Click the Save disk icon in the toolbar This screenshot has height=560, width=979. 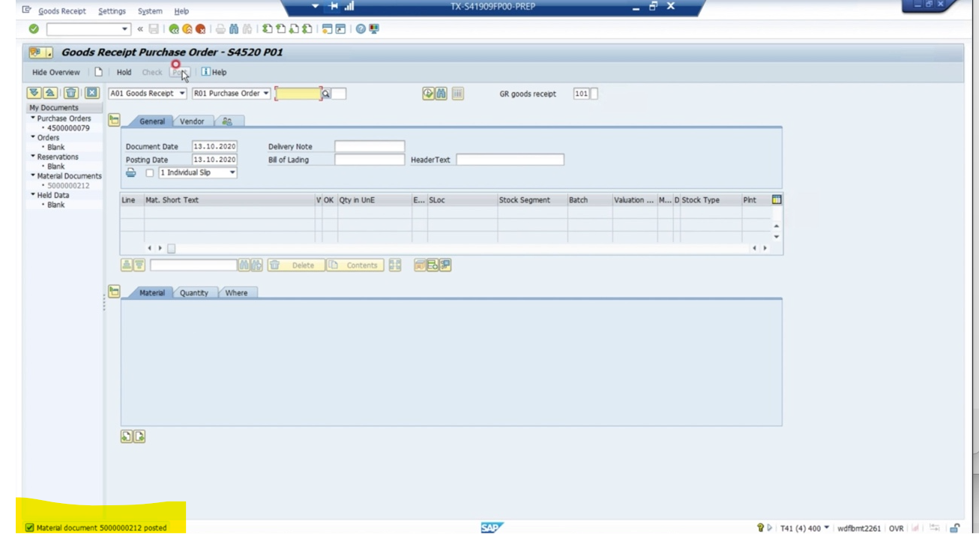tap(154, 29)
